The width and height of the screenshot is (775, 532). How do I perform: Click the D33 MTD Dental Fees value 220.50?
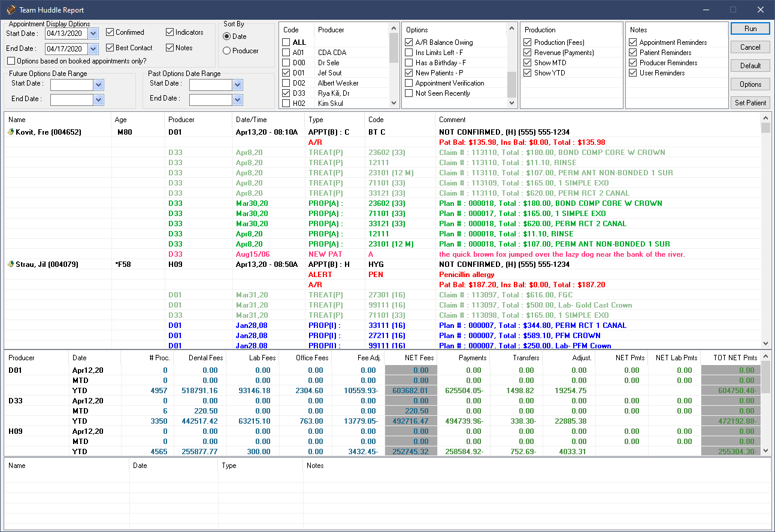click(205, 411)
